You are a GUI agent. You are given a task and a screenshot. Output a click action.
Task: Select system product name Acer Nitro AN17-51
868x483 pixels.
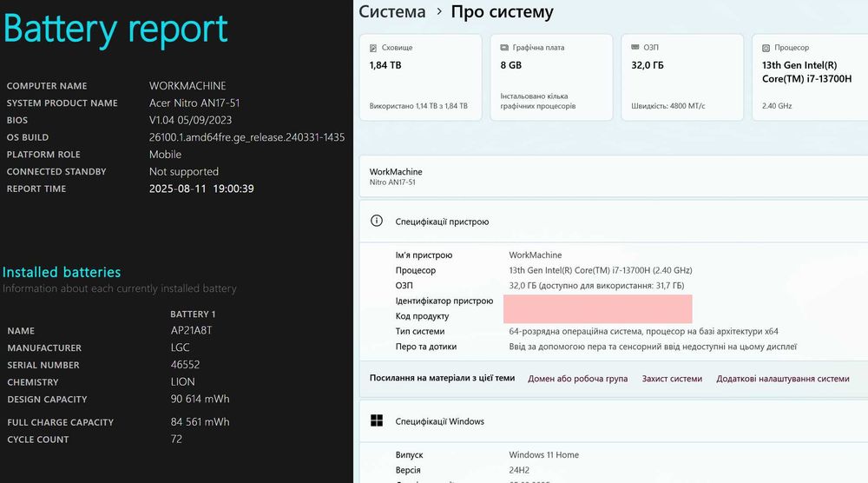pyautogui.click(x=194, y=103)
